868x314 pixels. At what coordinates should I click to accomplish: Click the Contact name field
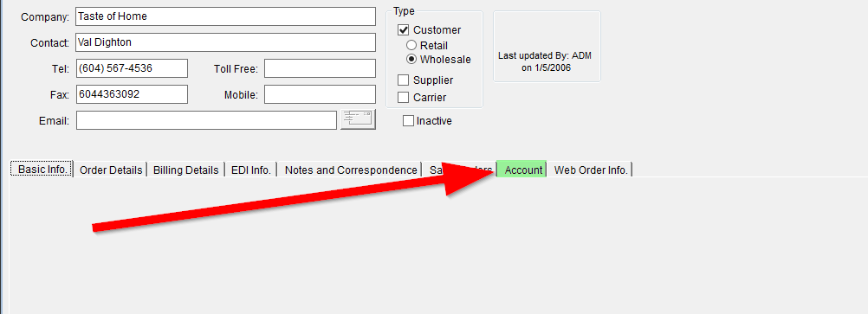[226, 42]
